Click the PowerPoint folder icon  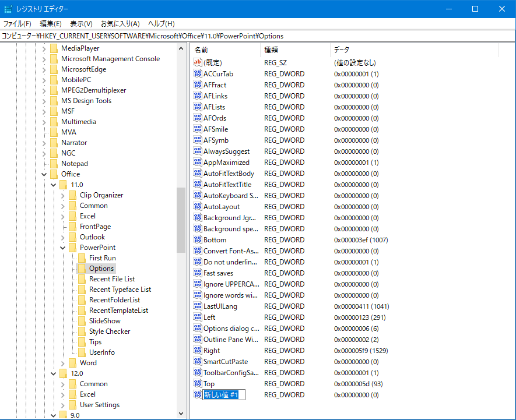coord(73,248)
